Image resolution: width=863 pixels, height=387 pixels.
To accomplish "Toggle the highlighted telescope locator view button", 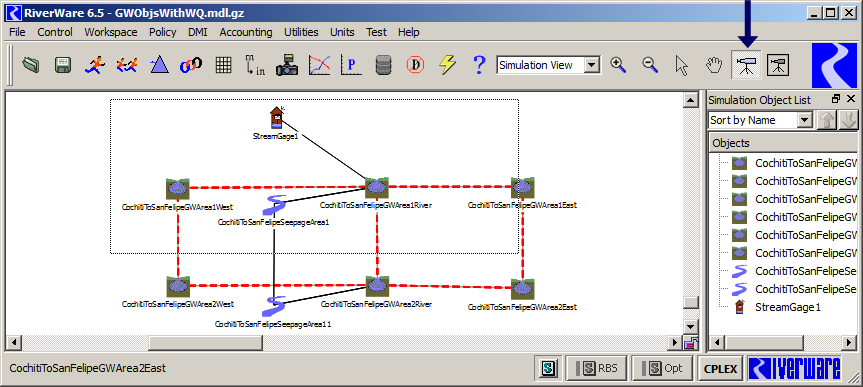I will coord(746,66).
